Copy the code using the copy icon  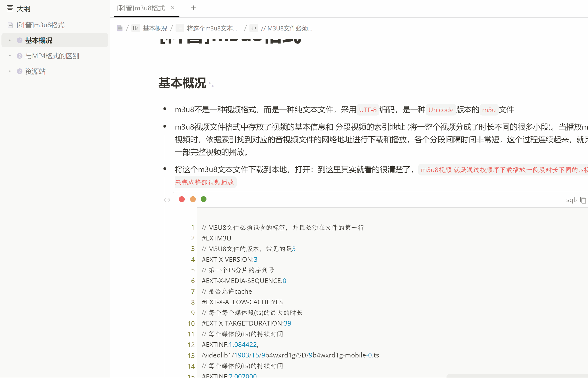click(x=583, y=200)
